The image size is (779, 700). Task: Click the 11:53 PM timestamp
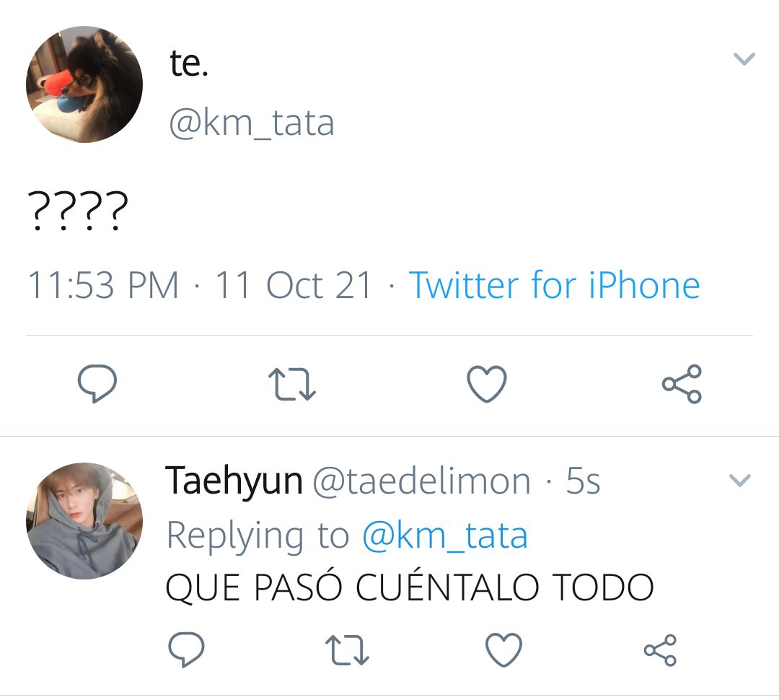(103, 285)
